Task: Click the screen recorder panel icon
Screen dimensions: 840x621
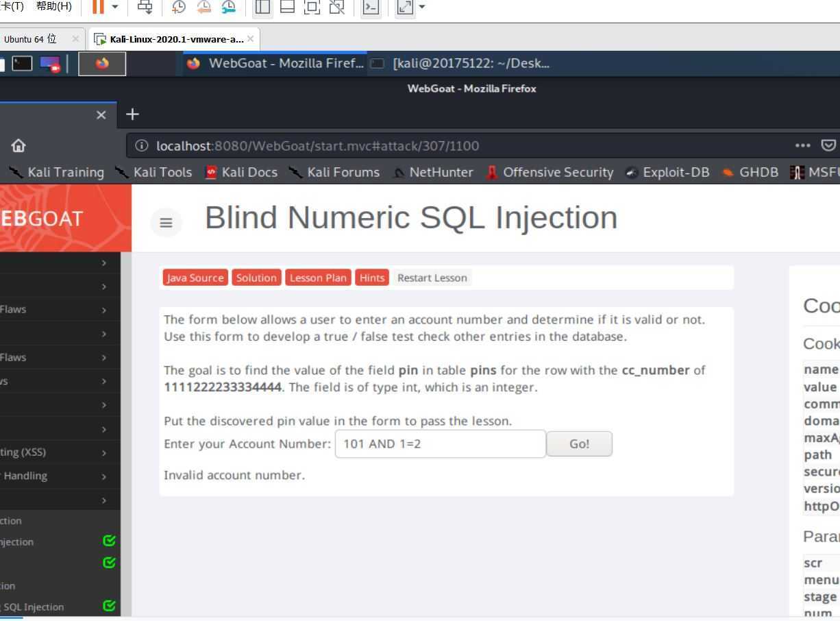Action: [x=50, y=64]
